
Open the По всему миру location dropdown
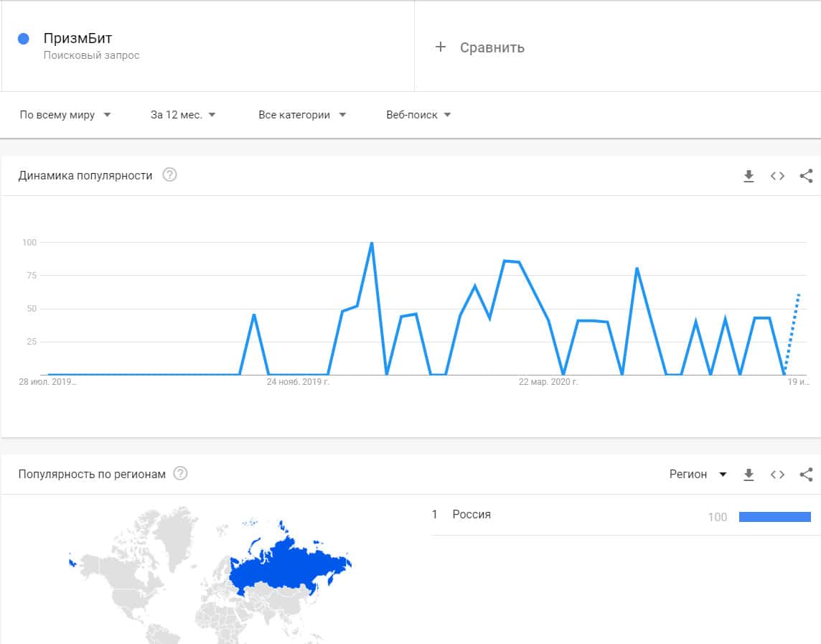65,115
